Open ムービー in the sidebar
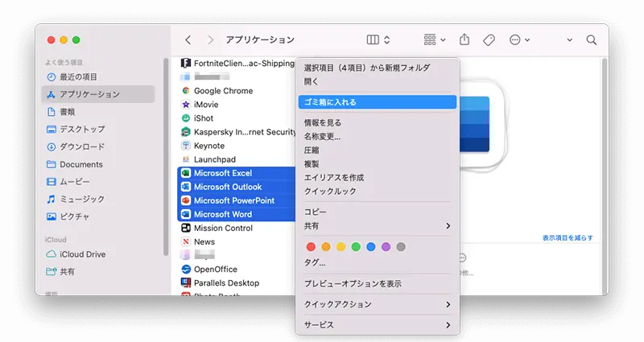 [97, 182]
